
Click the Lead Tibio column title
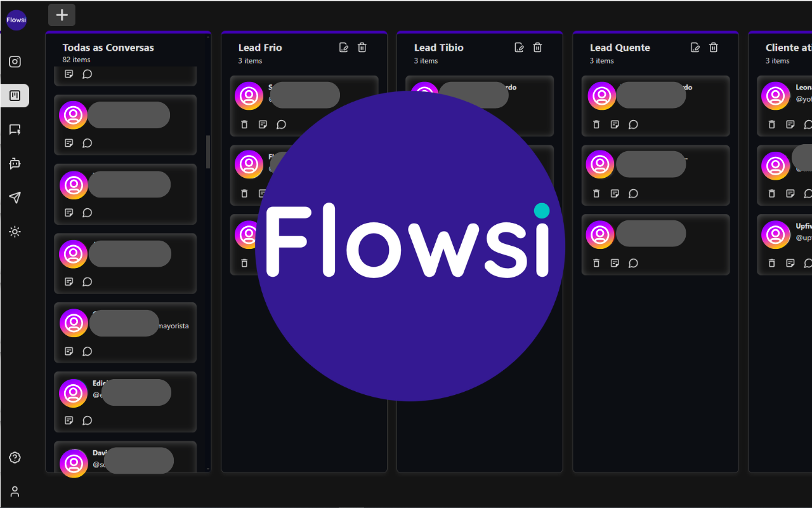pos(439,48)
